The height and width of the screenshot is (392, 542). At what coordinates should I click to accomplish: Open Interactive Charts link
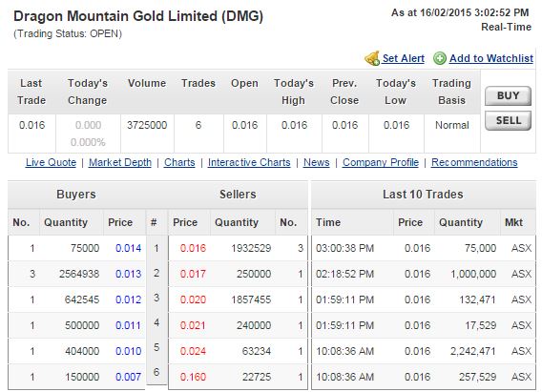(x=249, y=162)
